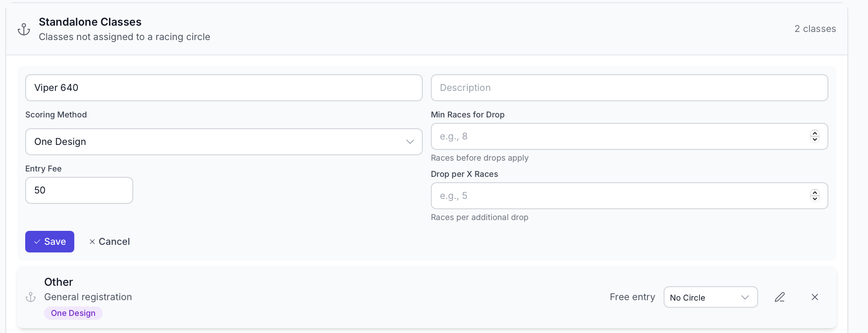Image resolution: width=868 pixels, height=333 pixels.
Task: Click the Other class title
Action: pos(59,282)
